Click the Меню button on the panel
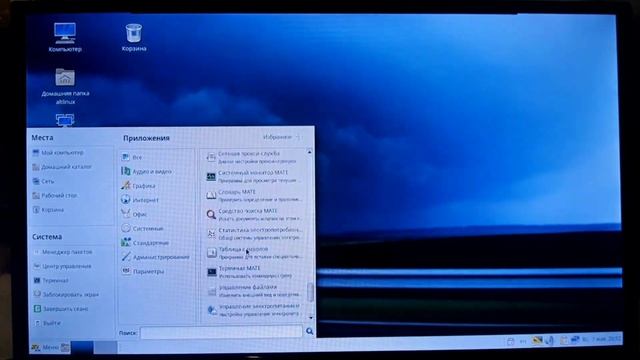640x360 pixels. (45, 347)
